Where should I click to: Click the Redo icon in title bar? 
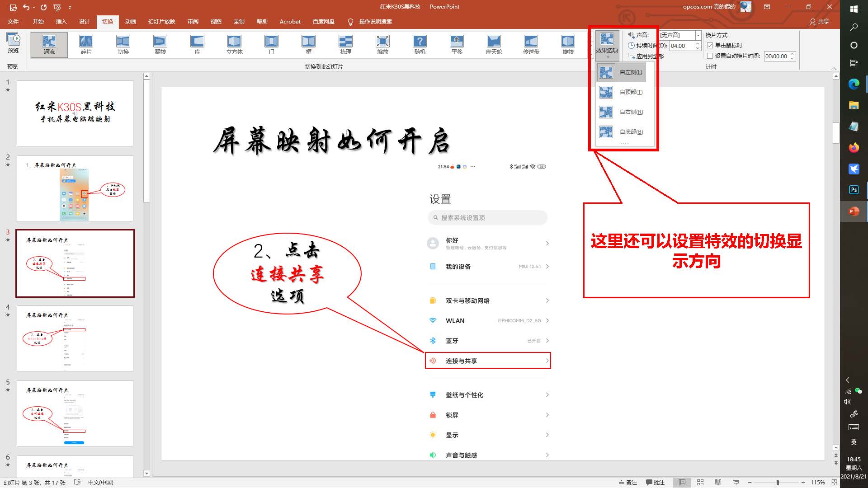click(44, 7)
